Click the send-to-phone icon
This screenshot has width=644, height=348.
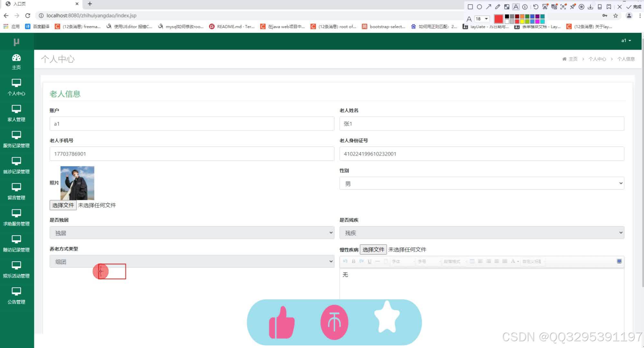600,7
